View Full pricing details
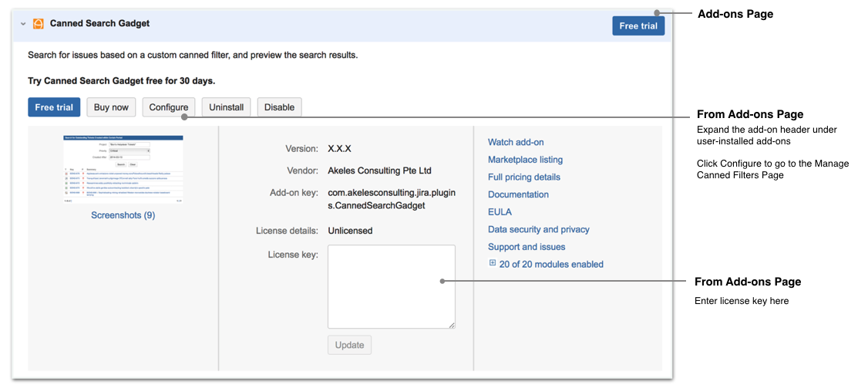Screen dimensions: 868x392 pos(523,177)
